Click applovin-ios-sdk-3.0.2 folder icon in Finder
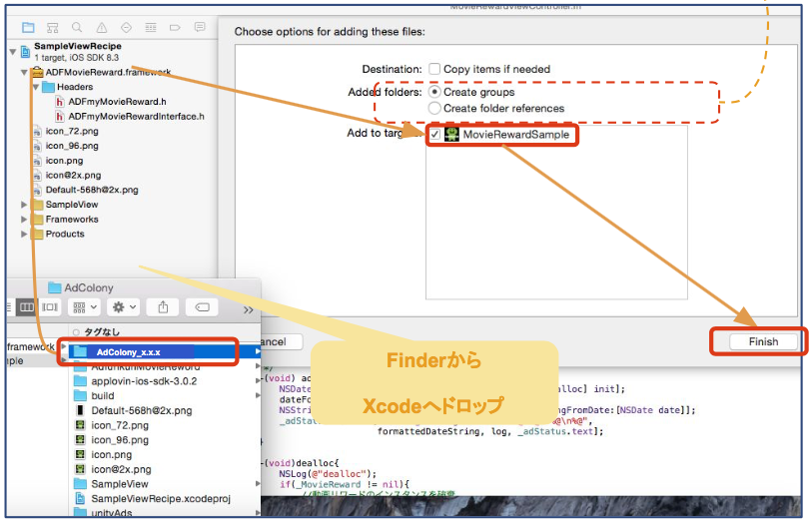Image resolution: width=812 pixels, height=524 pixels. click(x=80, y=381)
